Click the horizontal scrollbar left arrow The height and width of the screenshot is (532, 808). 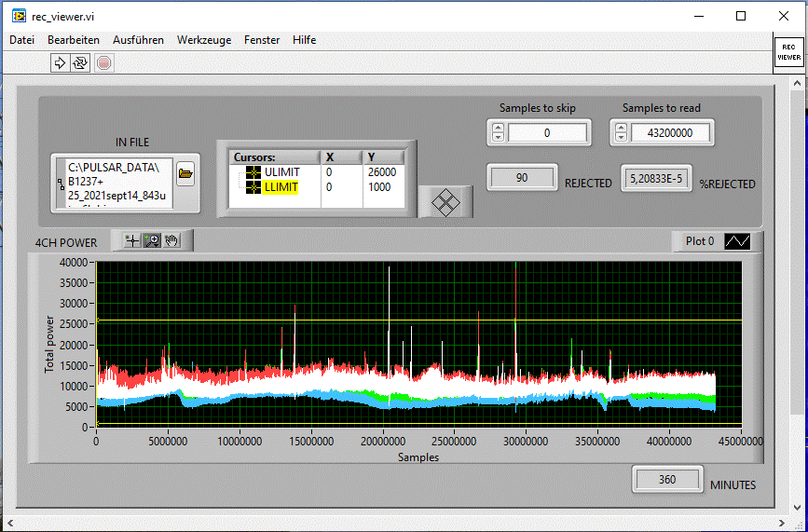click(x=8, y=525)
